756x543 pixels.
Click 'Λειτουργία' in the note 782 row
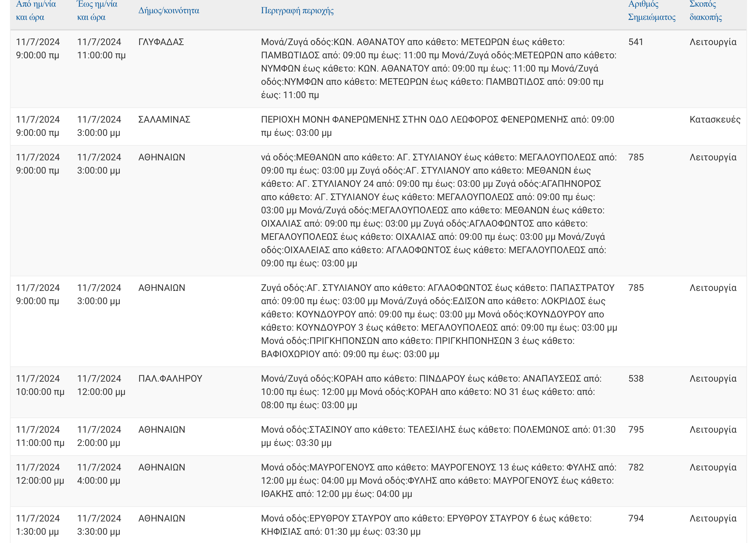(713, 467)
